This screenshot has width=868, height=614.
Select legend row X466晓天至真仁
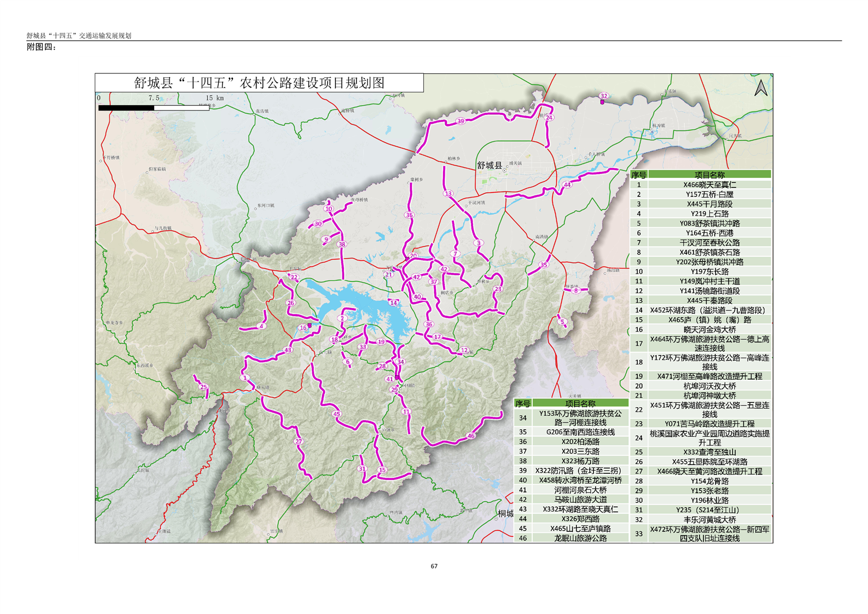tap(701, 184)
